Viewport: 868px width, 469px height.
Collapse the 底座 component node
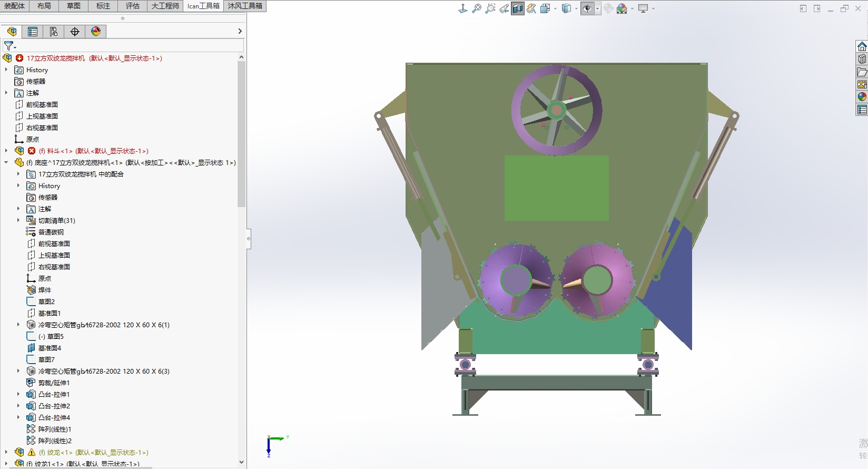[6, 162]
